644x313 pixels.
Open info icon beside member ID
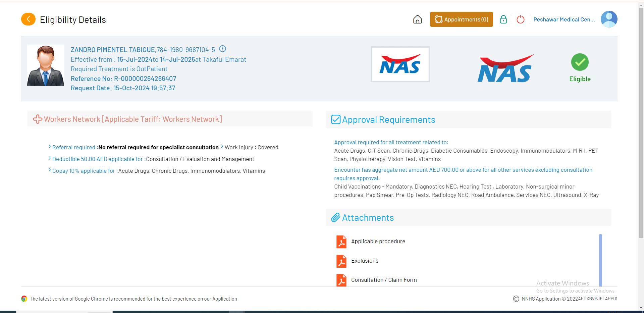coord(222,49)
